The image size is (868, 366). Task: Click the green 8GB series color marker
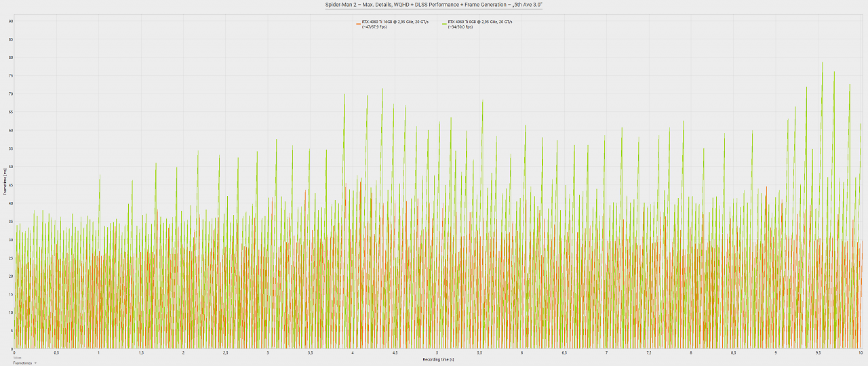[444, 22]
